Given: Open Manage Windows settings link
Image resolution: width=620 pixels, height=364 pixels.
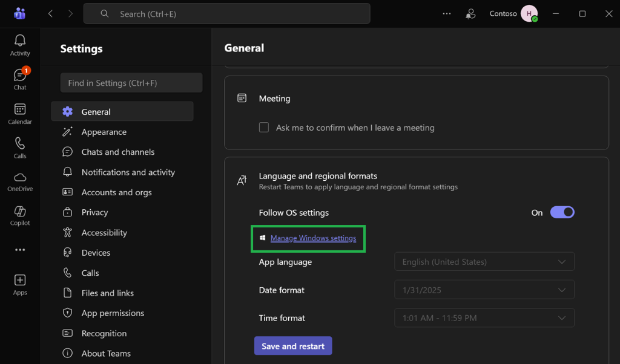Looking at the screenshot, I should 313,238.
